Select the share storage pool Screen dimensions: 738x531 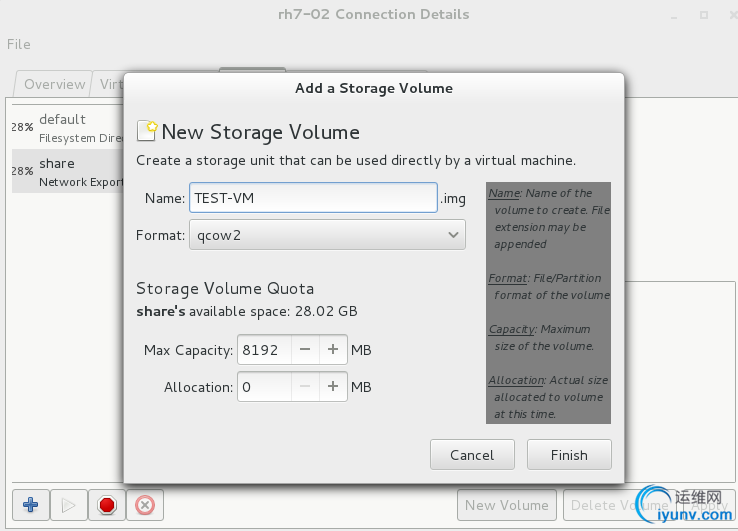[x=68, y=171]
